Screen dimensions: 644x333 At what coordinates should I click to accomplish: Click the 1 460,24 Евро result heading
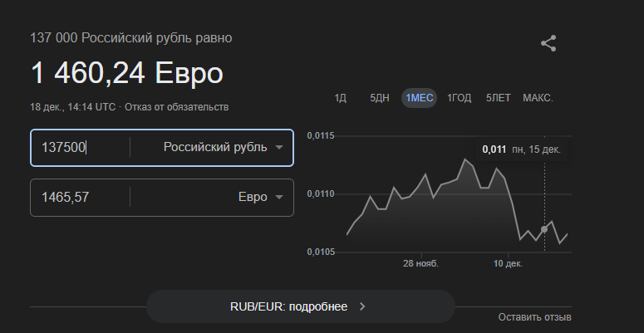click(x=127, y=73)
